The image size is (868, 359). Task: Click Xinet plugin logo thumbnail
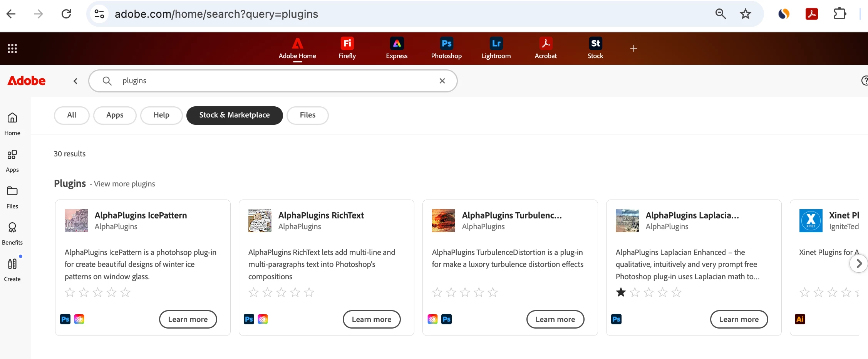click(811, 221)
